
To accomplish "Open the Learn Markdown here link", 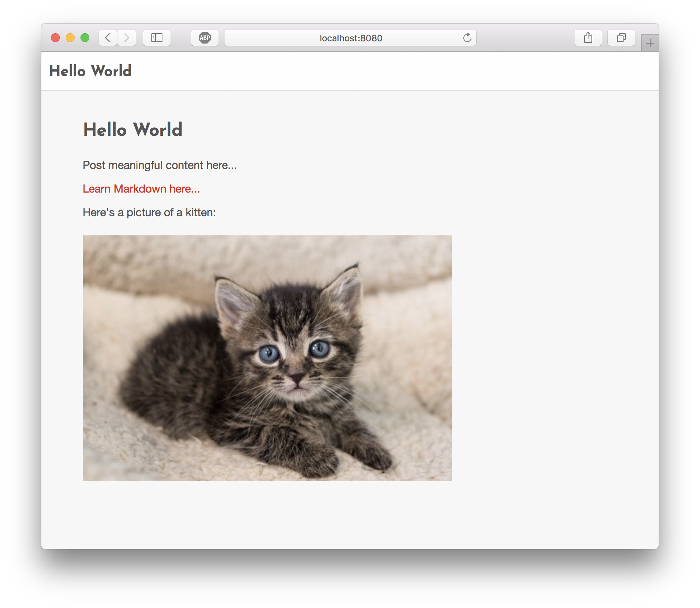I will tap(141, 189).
